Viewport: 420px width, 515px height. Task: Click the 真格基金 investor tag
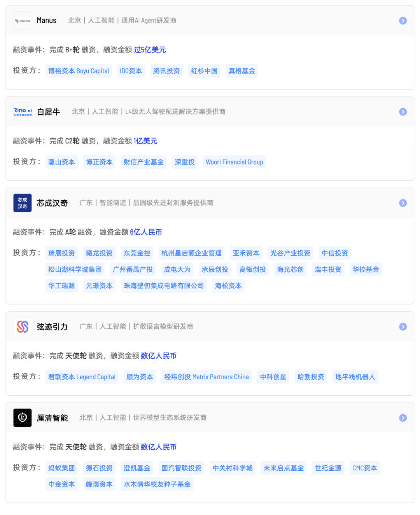[x=242, y=71]
